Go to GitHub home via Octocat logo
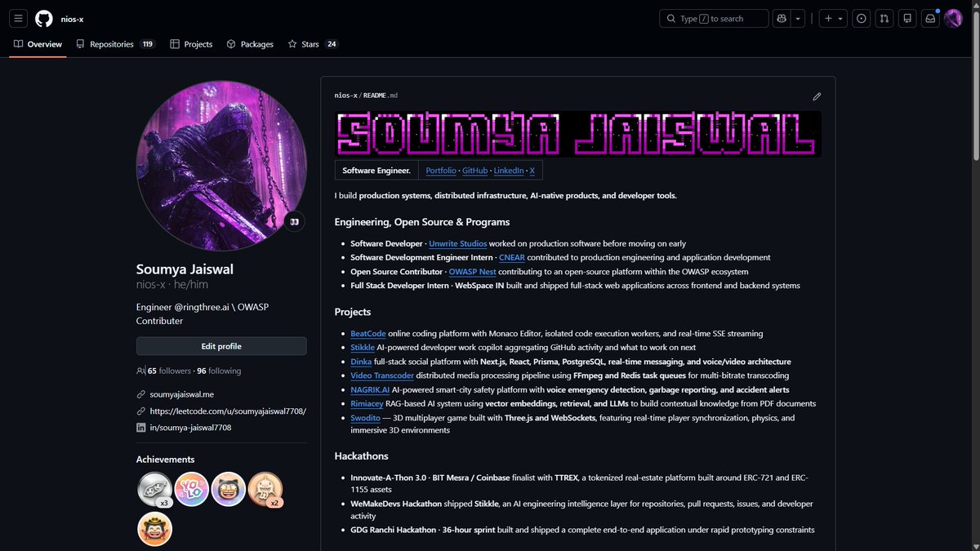980x551 pixels. pyautogui.click(x=44, y=18)
